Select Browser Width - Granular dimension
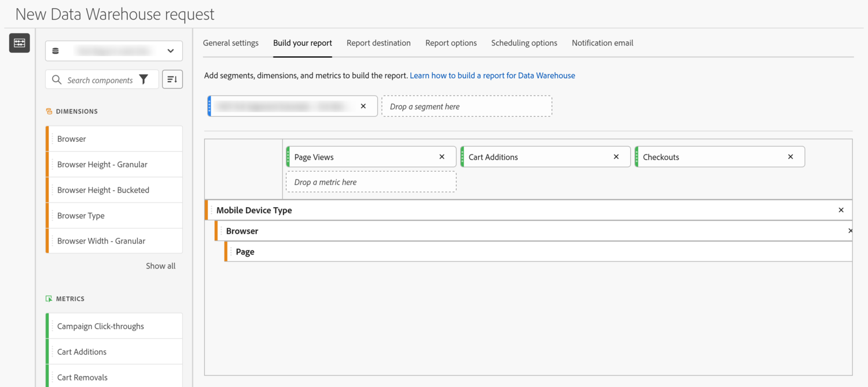 [114, 241]
